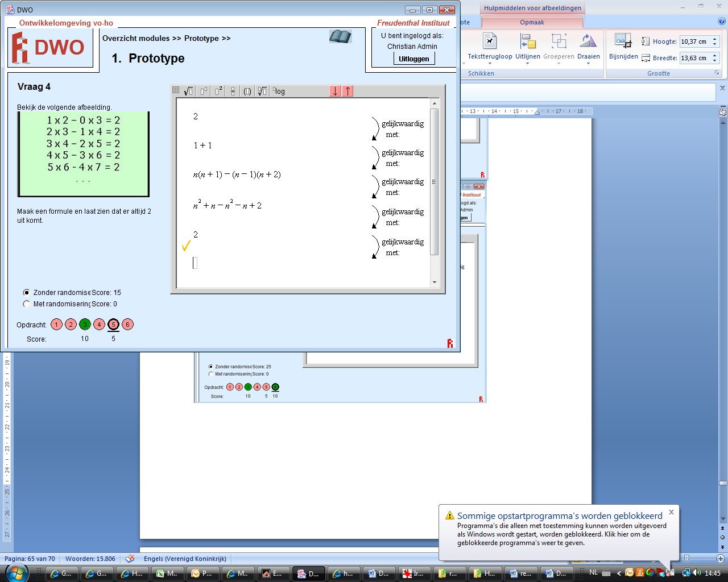Open the book icon in DWO header
Screen dimensions: 728x582
coord(340,36)
